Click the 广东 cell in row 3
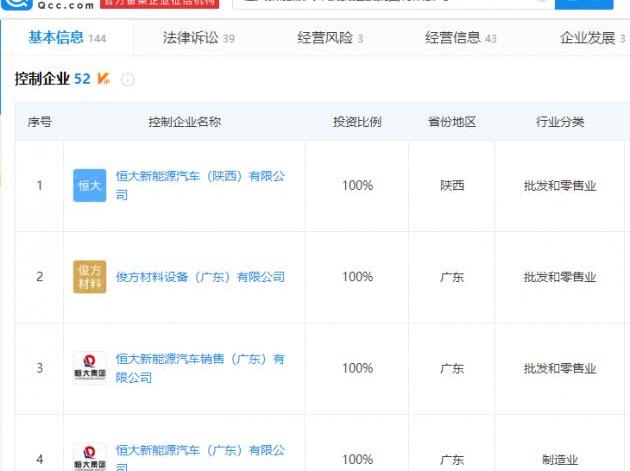The image size is (630, 471). (452, 368)
